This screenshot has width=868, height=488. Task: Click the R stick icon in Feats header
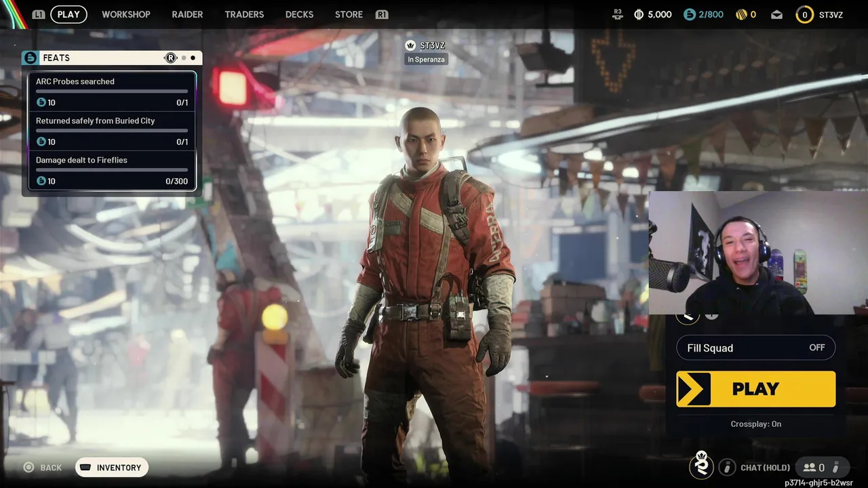(x=171, y=58)
